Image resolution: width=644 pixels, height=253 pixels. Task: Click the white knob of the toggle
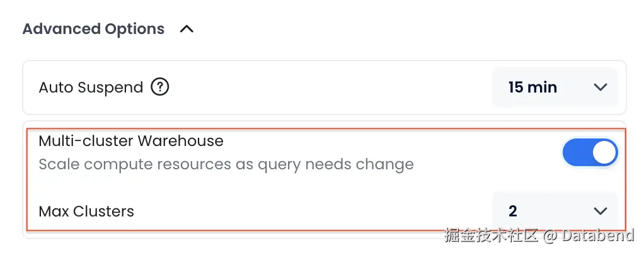(604, 153)
